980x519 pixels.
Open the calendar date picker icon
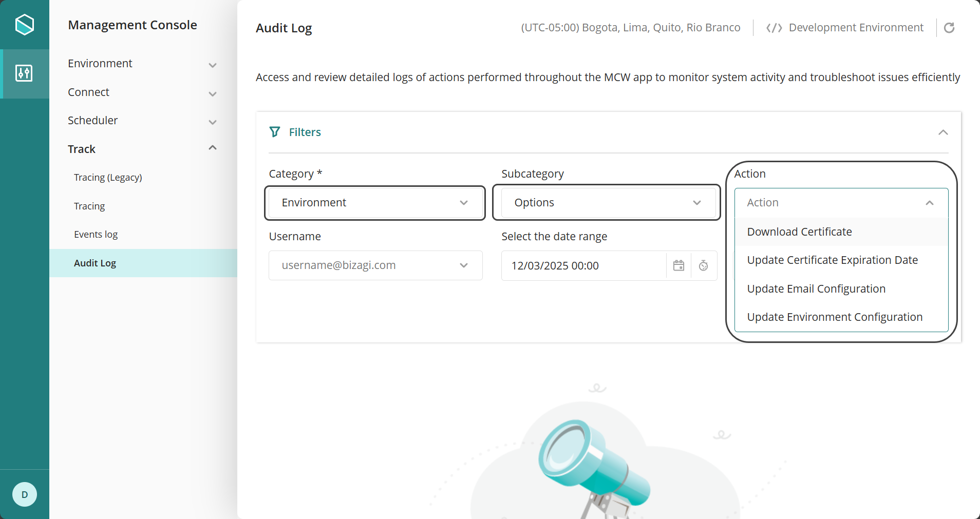pos(679,265)
